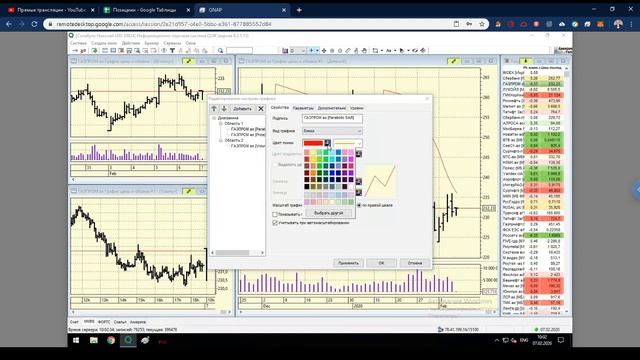
Task: Move selected chart item down with arrow icon
Action: [224, 109]
